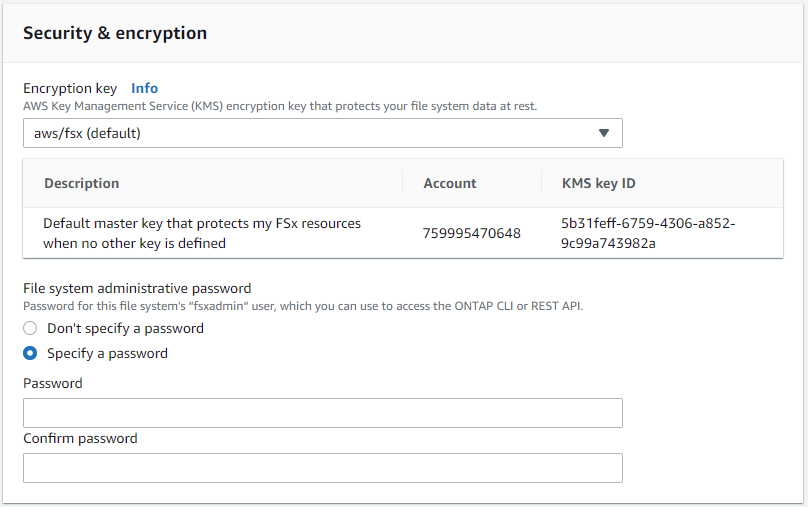Open the Info link beside Encryption key
The height and width of the screenshot is (507, 808).
145,88
